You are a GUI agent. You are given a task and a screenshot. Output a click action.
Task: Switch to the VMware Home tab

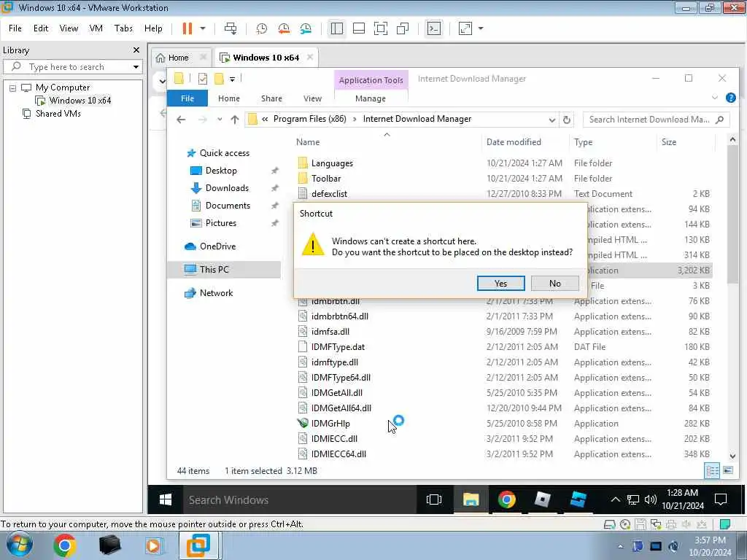[172, 58]
